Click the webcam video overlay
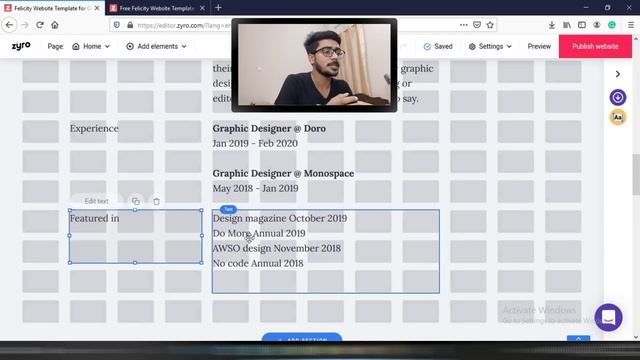Viewport: 640px width, 360px height. click(x=314, y=65)
